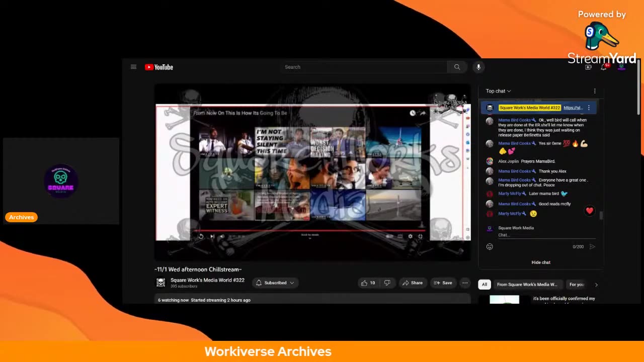Open Square Work's Media World #322 channel name

pos(207,280)
